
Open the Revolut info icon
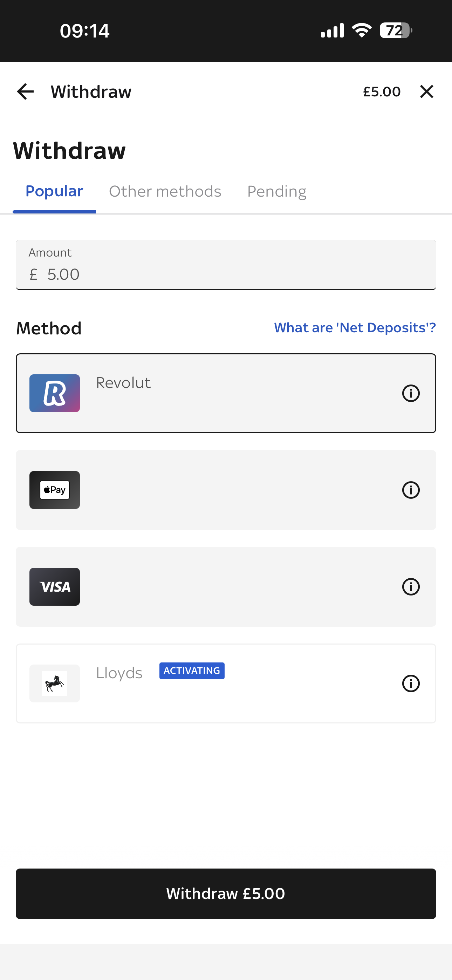click(x=411, y=393)
